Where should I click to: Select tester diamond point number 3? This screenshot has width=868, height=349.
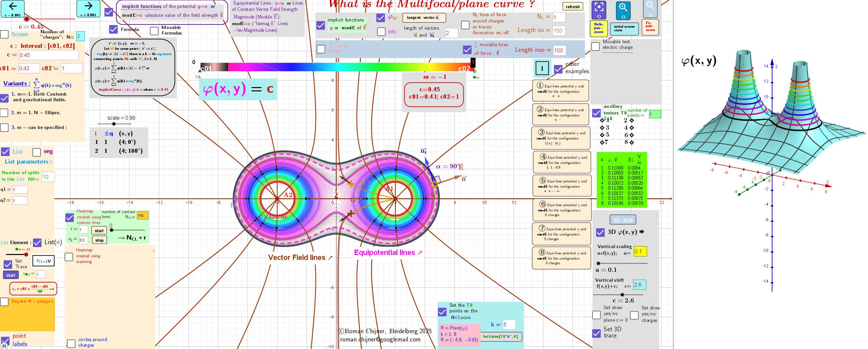602,128
